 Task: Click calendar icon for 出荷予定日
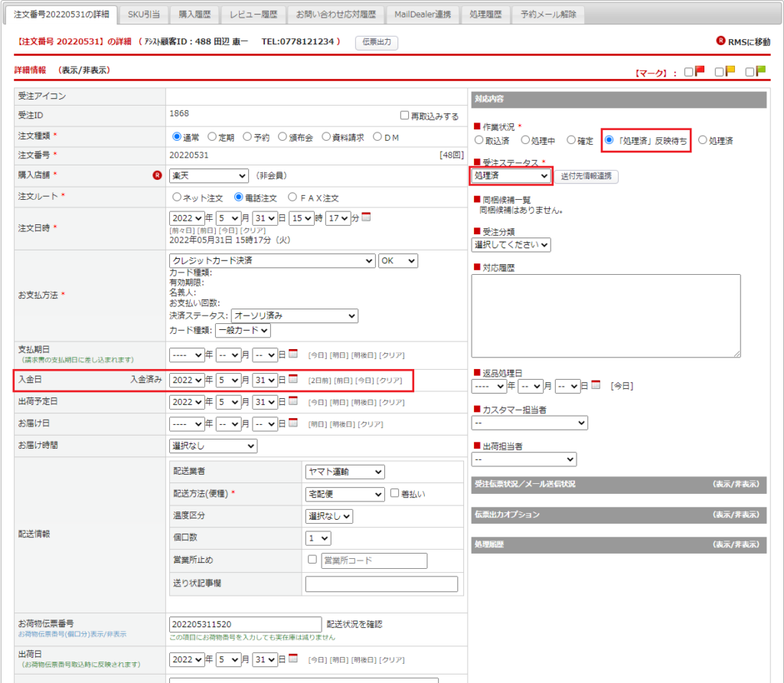click(293, 402)
